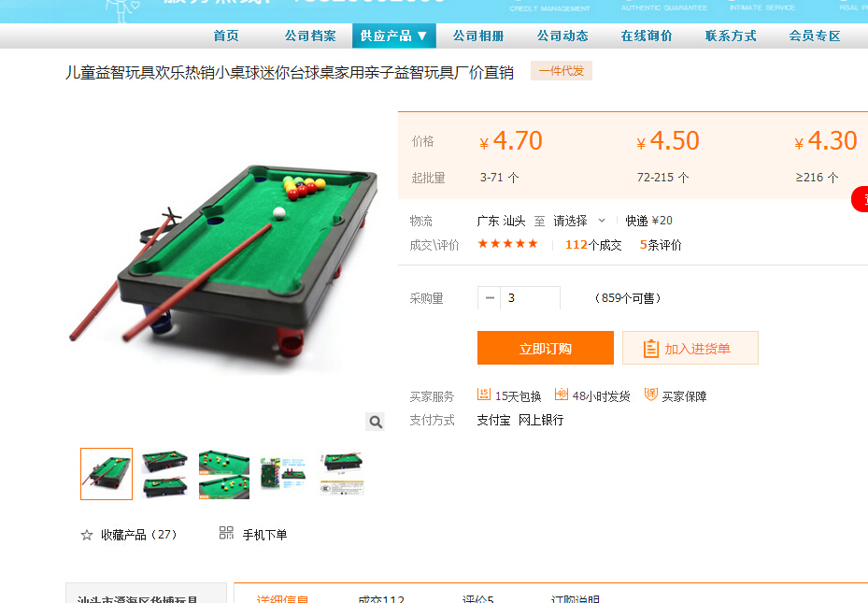
Task: Click the purchase quantity input field
Action: click(531, 298)
